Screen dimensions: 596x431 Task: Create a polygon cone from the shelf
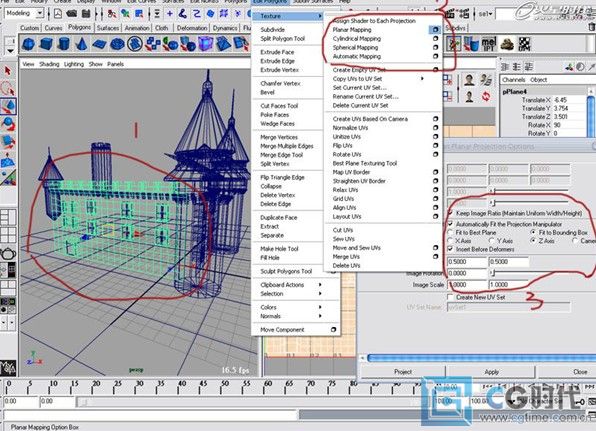click(81, 44)
